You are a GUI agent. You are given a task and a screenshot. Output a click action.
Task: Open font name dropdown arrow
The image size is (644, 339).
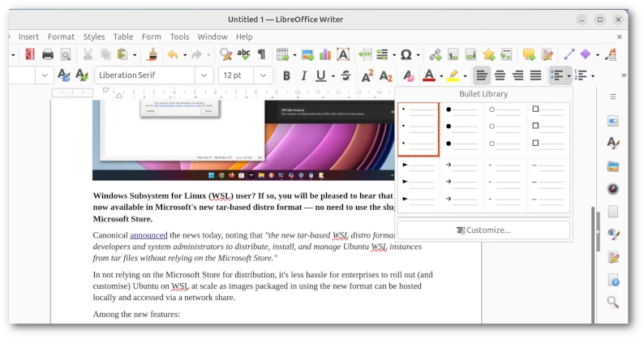pos(204,75)
